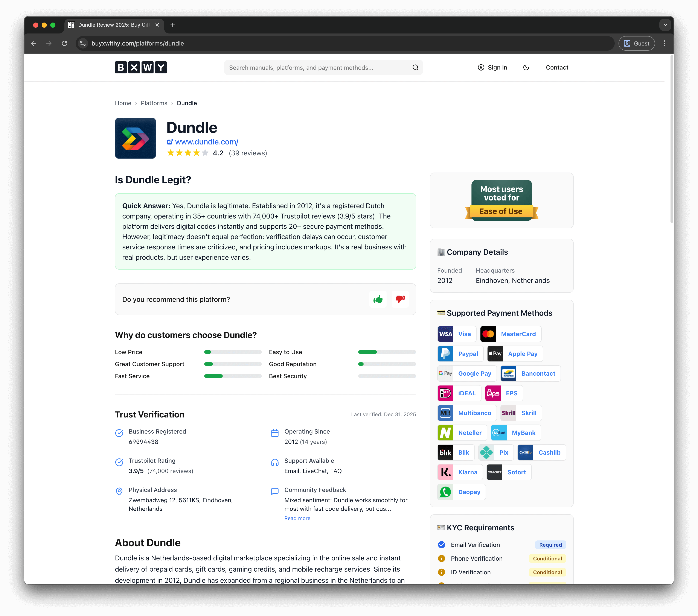Navigate to Platforms via breadcrumb
Screen dimensions: 698x616
[154, 103]
